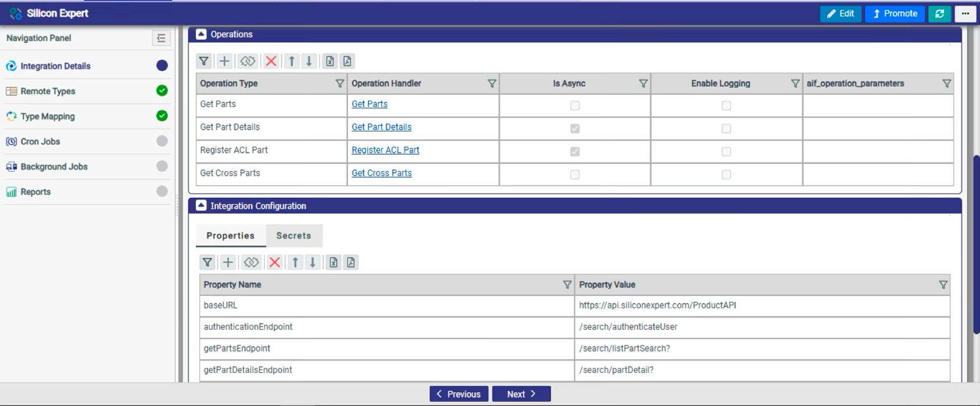Toggle Is Async checkbox for Get Part Details
The width and height of the screenshot is (980, 406).
coord(575,129)
